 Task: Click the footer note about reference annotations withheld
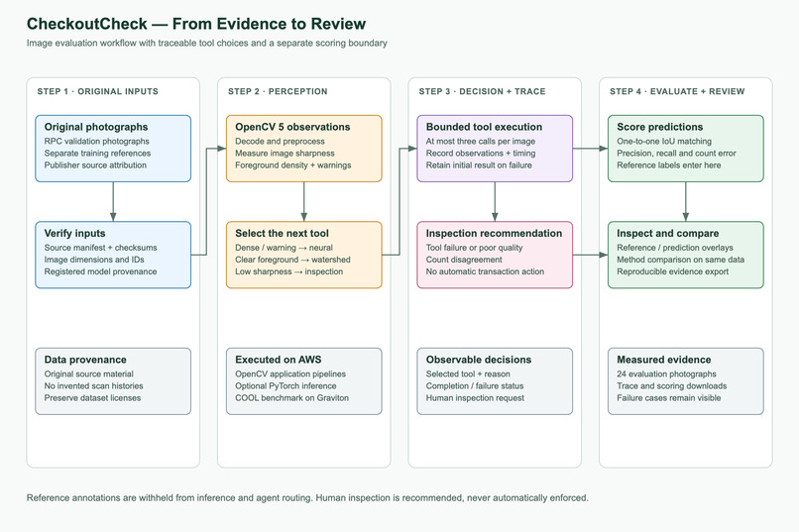tap(307, 498)
